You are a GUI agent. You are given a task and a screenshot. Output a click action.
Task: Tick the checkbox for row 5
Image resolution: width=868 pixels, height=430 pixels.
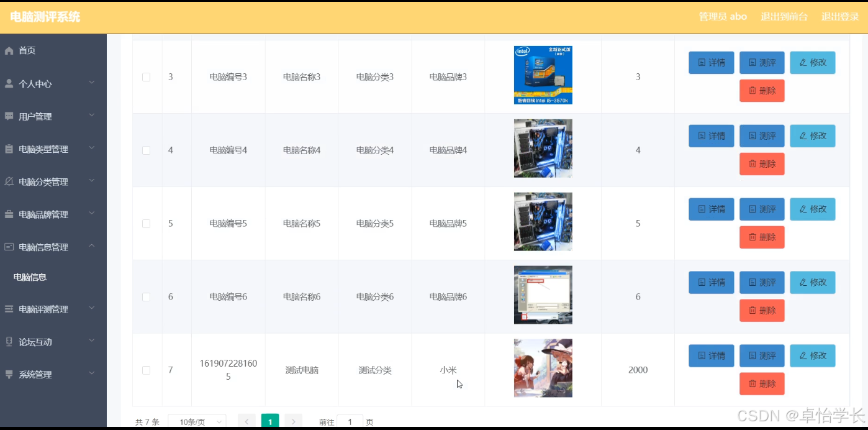(146, 224)
